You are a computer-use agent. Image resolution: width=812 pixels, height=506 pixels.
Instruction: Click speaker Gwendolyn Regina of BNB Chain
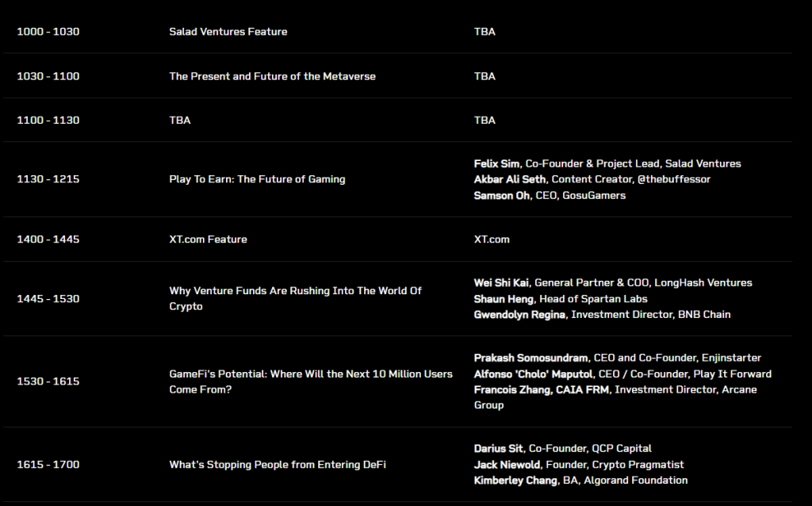click(x=519, y=314)
